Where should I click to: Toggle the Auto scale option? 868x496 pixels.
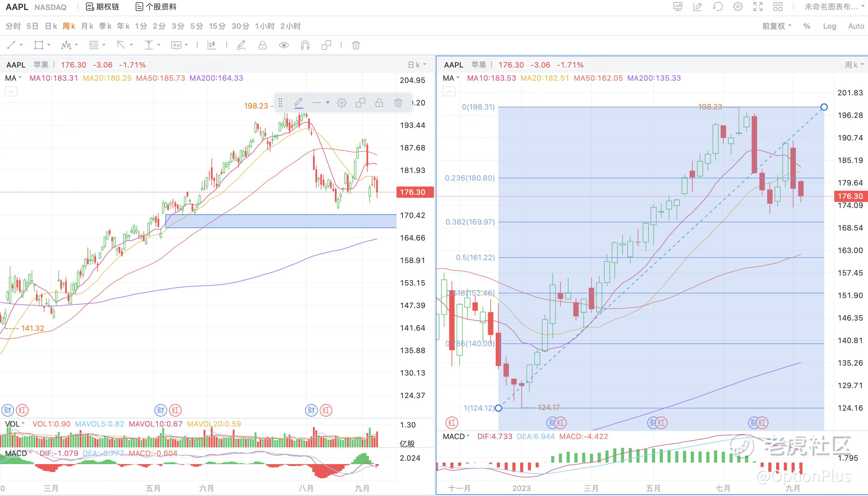click(856, 26)
